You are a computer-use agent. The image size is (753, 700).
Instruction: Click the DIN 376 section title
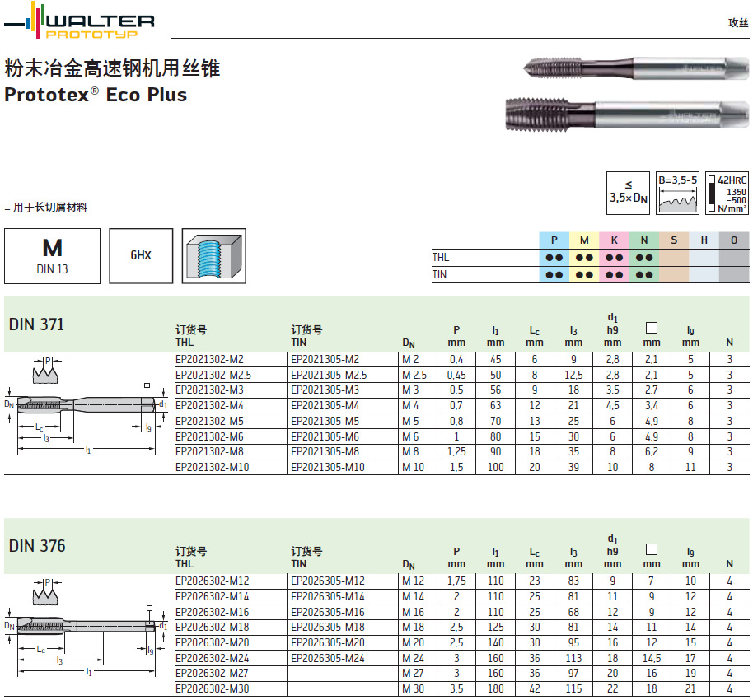pos(37,546)
